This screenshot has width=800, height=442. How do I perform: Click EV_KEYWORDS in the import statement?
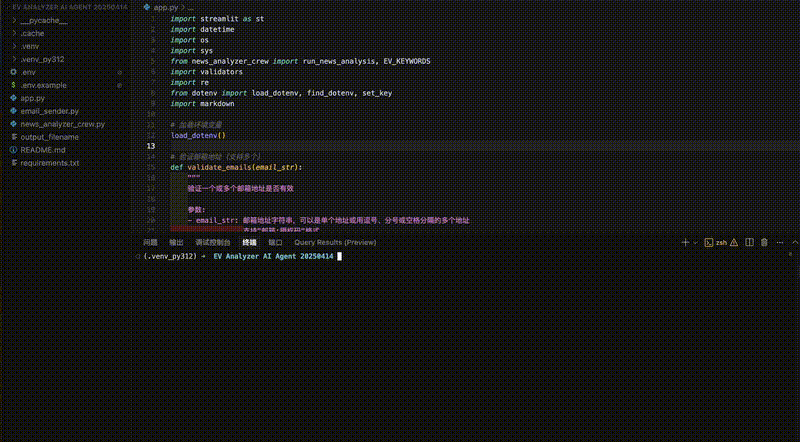point(407,61)
